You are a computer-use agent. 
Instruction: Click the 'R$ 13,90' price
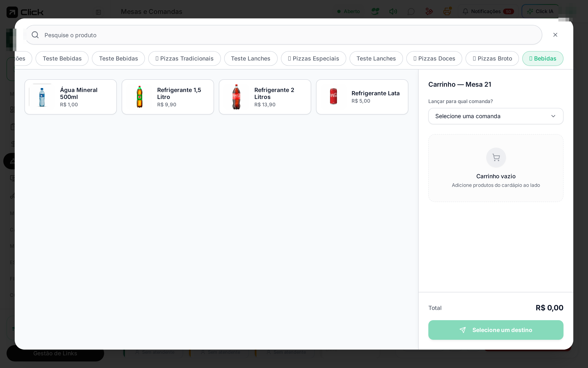point(265,105)
